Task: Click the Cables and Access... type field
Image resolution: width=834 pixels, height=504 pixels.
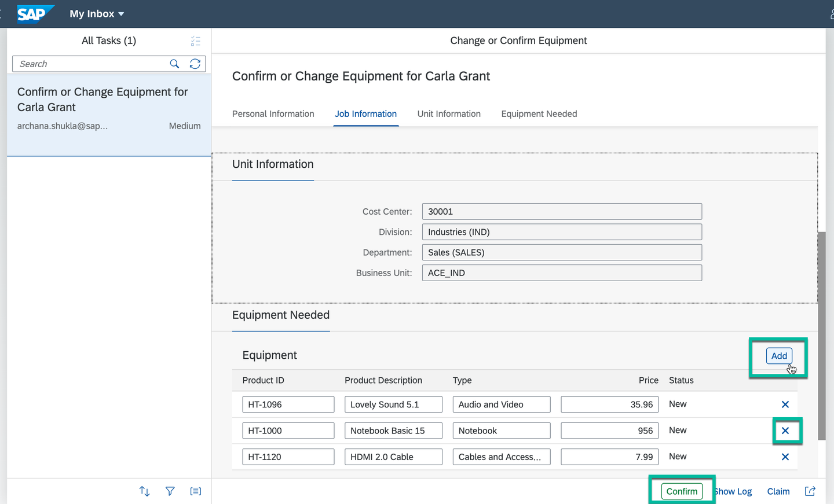Action: 502,457
